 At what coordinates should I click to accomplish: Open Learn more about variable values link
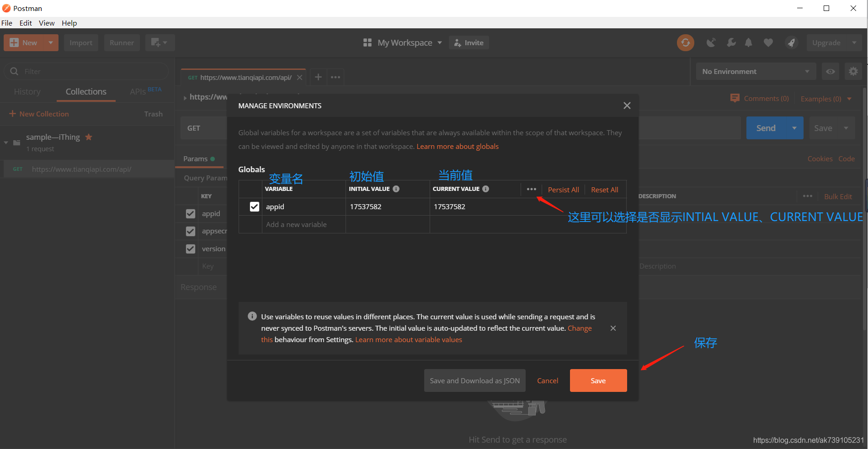409,340
